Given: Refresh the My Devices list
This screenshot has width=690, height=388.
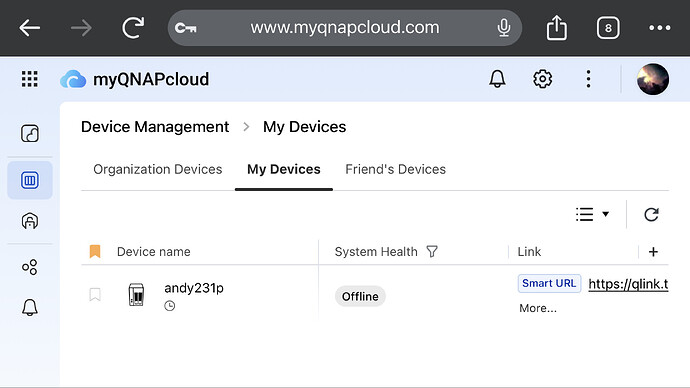Looking at the screenshot, I should (x=651, y=215).
